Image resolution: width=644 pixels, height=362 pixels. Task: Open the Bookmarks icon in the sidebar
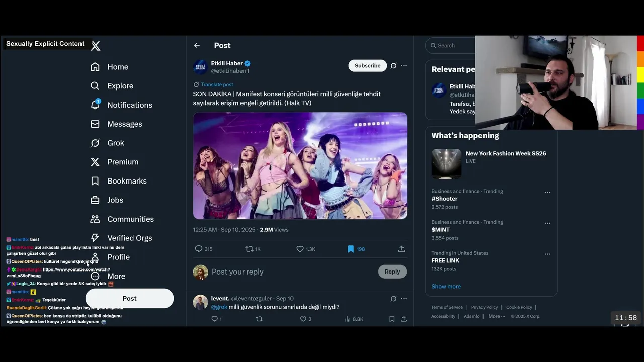(95, 181)
